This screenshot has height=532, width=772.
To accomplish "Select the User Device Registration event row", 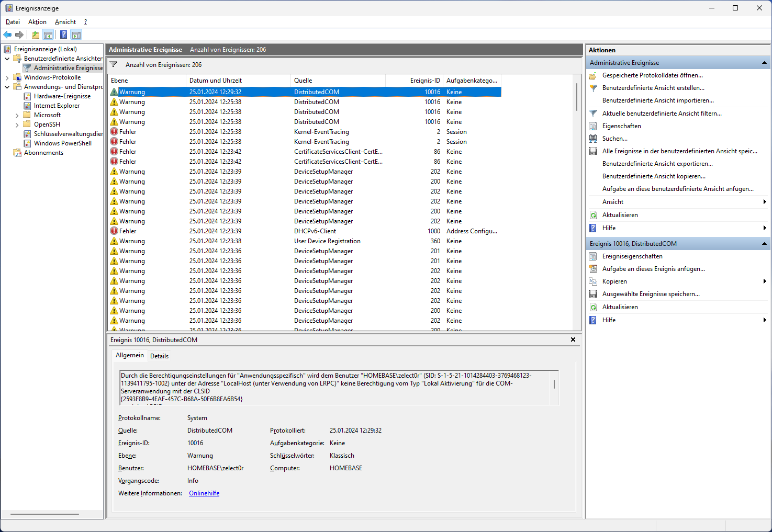I will pyautogui.click(x=305, y=241).
